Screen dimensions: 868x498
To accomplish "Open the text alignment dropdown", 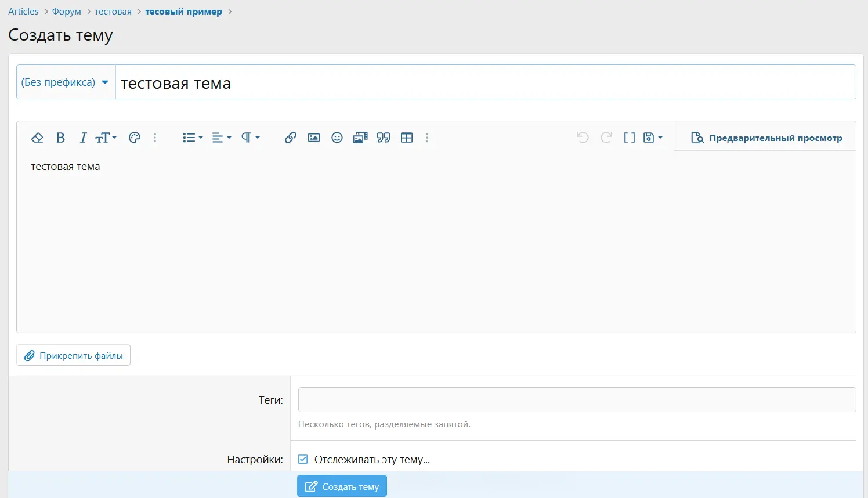I will [222, 138].
